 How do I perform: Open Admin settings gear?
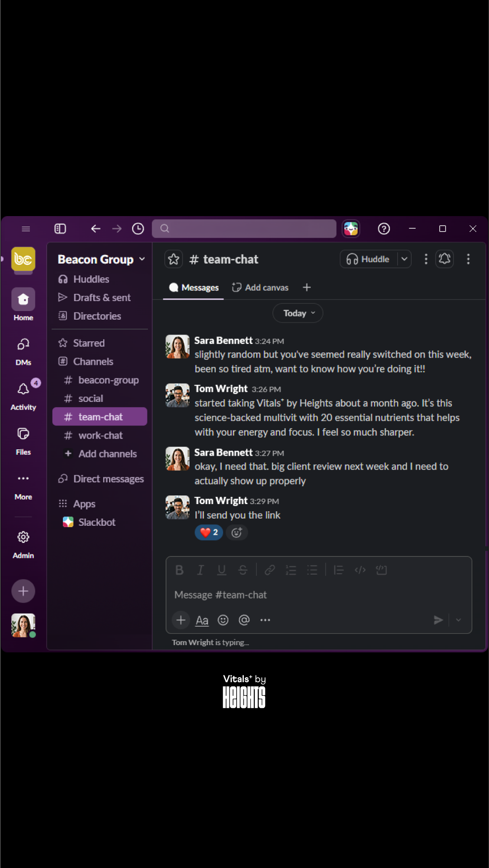coord(23,544)
